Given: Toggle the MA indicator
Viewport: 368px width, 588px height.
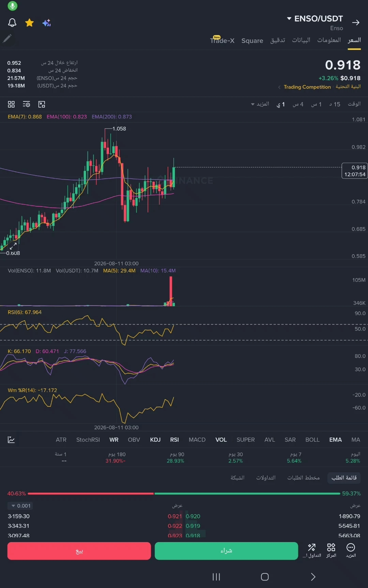Looking at the screenshot, I should click(x=356, y=440).
